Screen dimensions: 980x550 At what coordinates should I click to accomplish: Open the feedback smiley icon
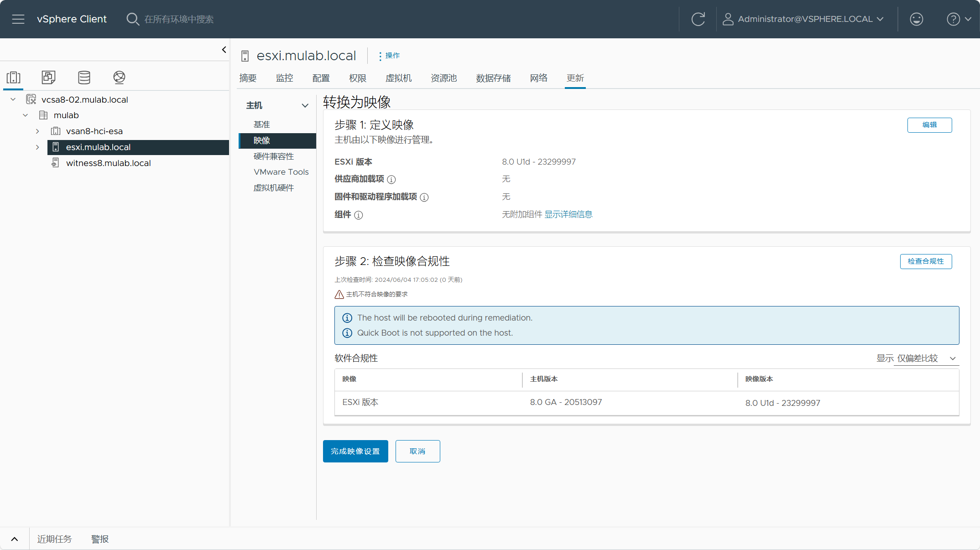click(916, 19)
